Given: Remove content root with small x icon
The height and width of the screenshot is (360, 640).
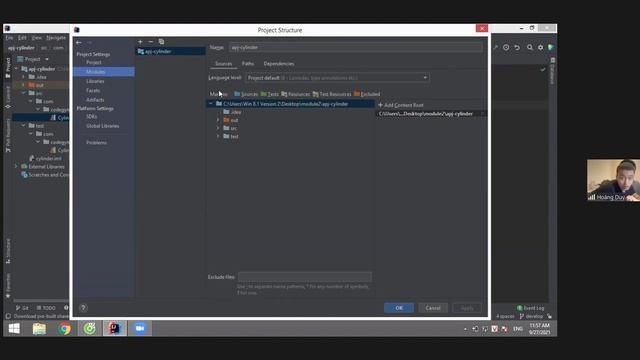Looking at the screenshot, I should (482, 114).
